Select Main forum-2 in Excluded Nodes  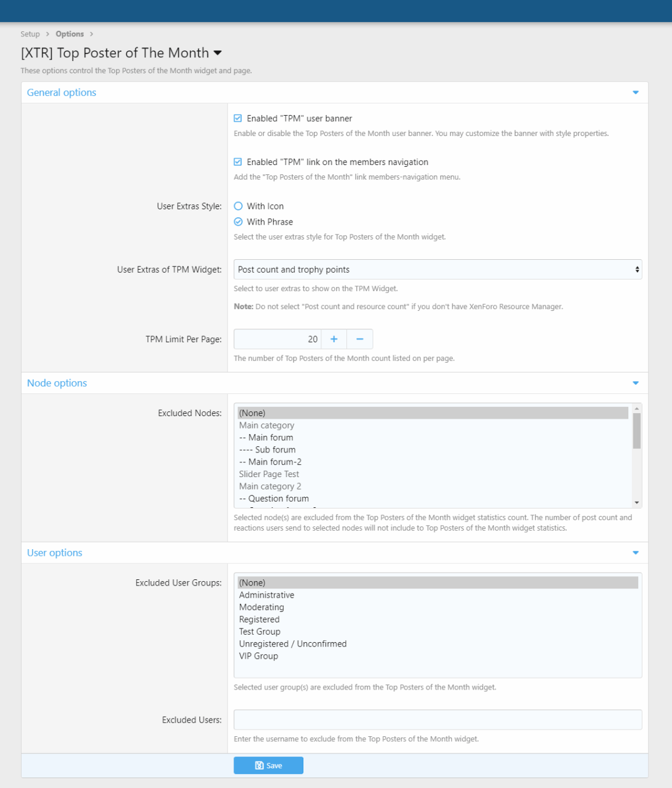[270, 462]
